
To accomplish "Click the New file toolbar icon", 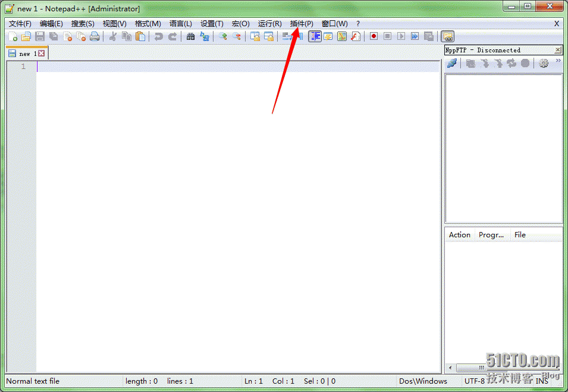I will pos(12,37).
